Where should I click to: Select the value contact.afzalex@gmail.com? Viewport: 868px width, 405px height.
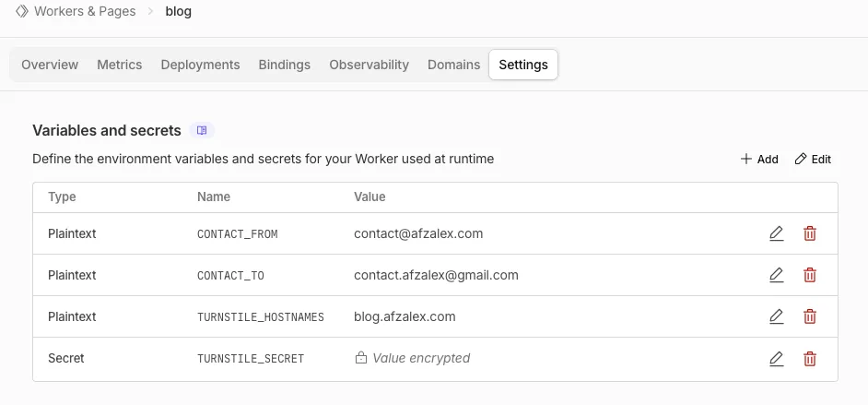point(436,275)
